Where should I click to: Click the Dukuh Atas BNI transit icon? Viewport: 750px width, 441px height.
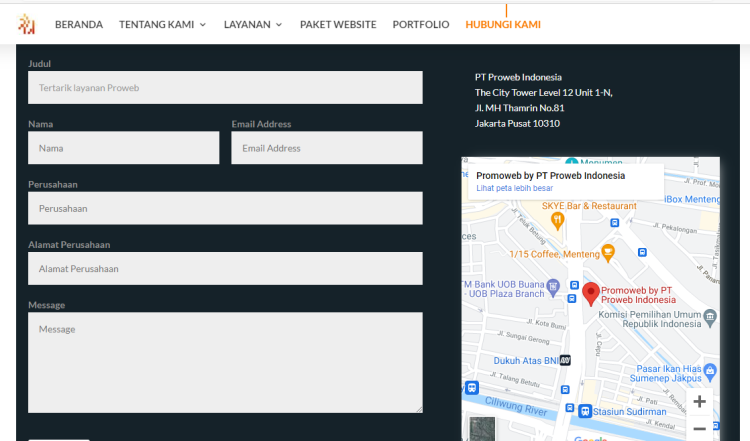[565, 360]
